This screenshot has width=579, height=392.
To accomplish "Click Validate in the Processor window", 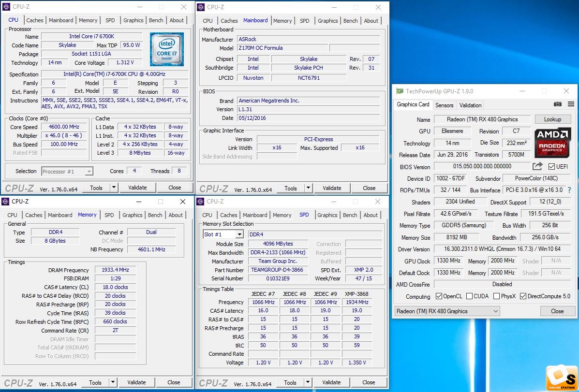I will [x=137, y=188].
